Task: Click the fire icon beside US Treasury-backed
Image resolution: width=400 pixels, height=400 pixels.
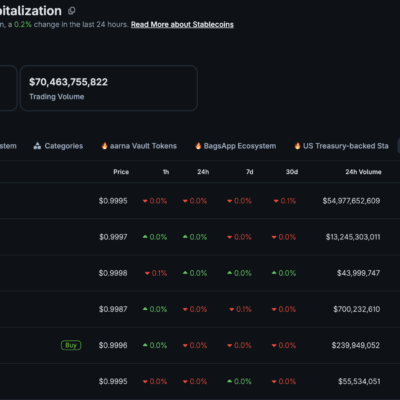Action: coord(297,146)
